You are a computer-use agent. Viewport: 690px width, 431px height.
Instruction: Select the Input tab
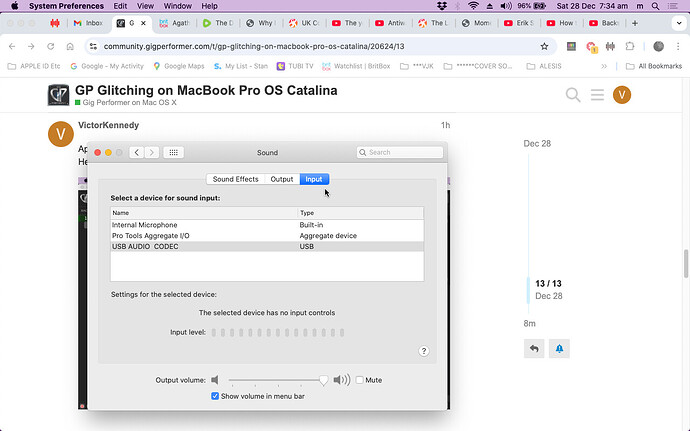314,179
